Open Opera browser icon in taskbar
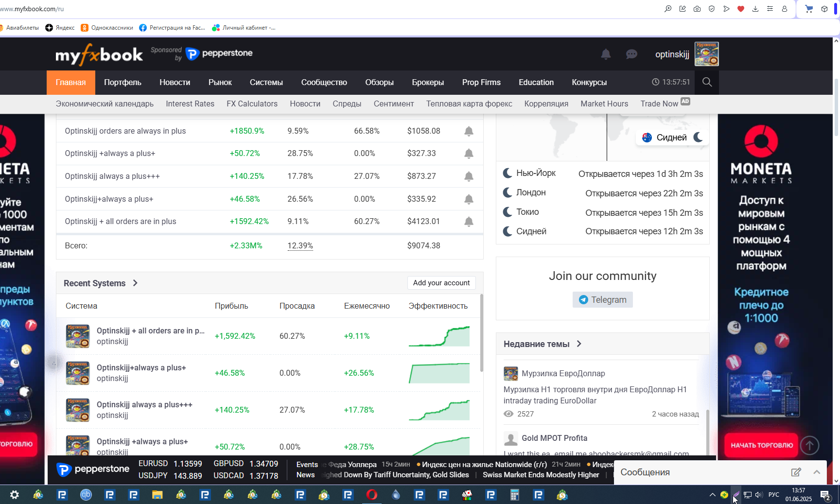The image size is (840, 504). [x=372, y=495]
